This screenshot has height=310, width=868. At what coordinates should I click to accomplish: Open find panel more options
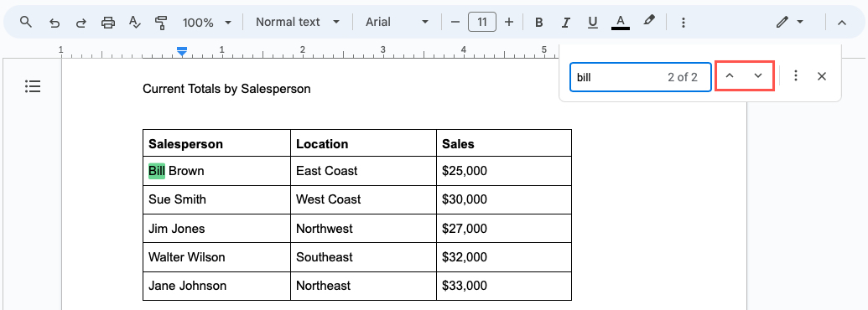796,76
